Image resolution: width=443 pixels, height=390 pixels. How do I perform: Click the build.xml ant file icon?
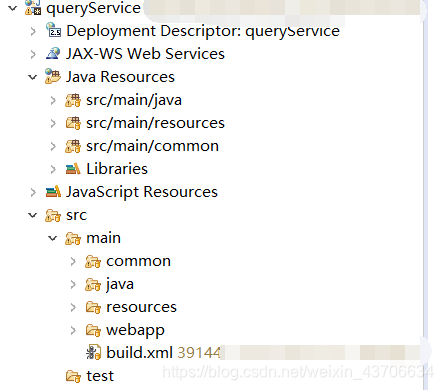93,353
